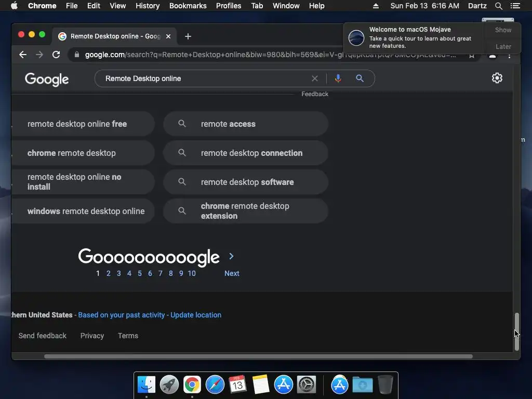Open Notes icon in the dock
Viewport: 532px width, 399px height.
coord(261,385)
